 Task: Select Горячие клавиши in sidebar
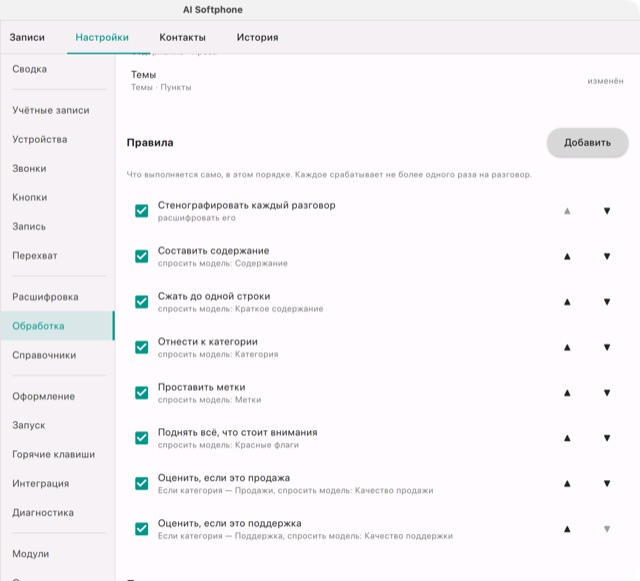coord(57,454)
